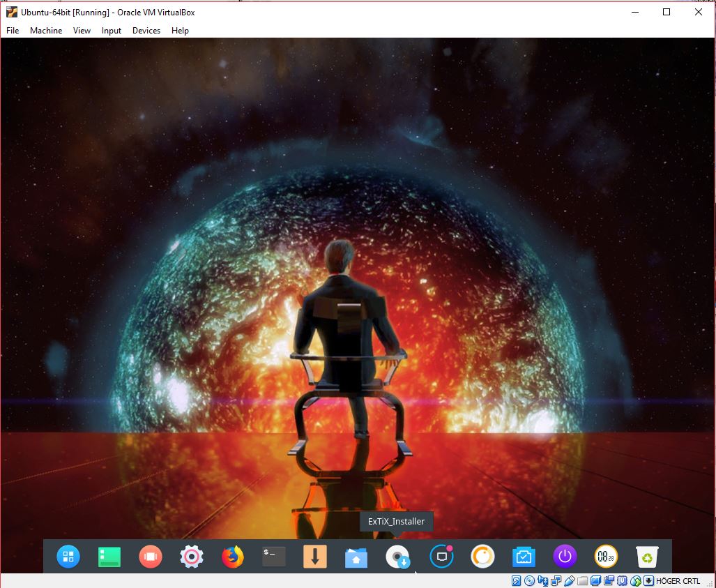Open Control Center gear icon in dock
This screenshot has height=588, width=716.
coord(191,557)
